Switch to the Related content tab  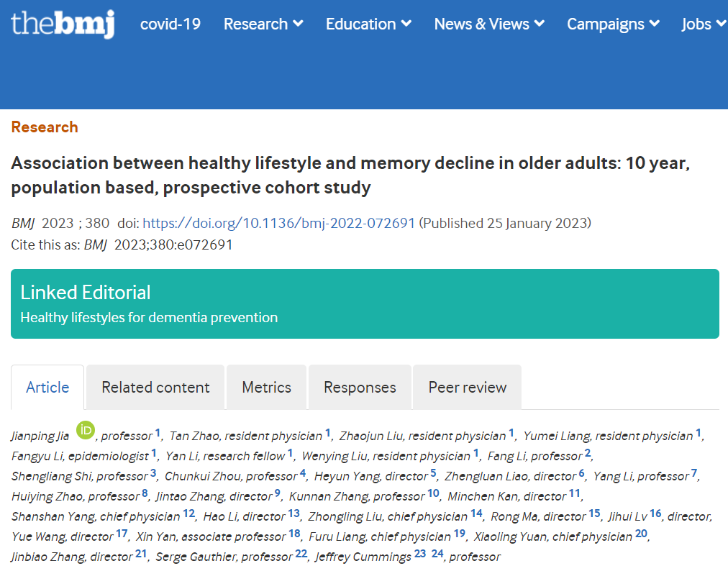click(x=155, y=388)
